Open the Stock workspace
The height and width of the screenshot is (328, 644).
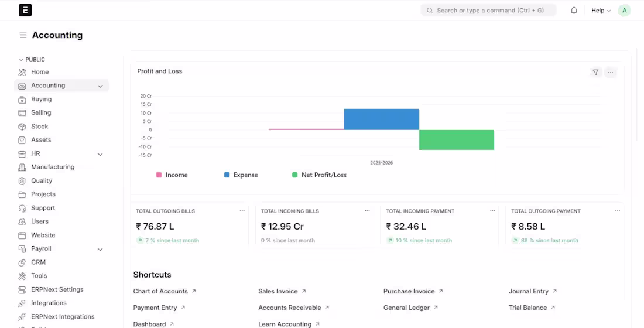[x=39, y=126]
